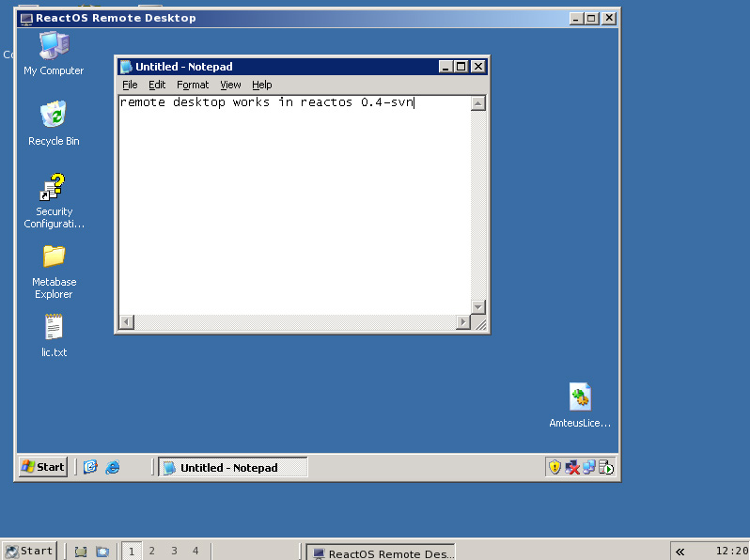This screenshot has width=750, height=560.
Task: Open Security Configuration shortcut icon
Action: click(x=54, y=187)
